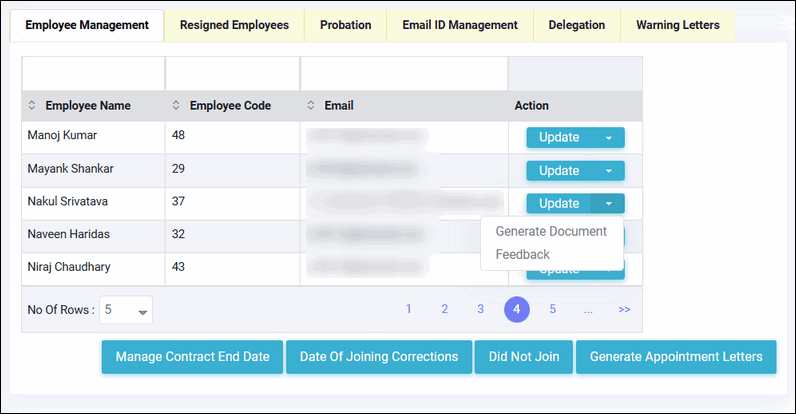Image resolution: width=796 pixels, height=414 pixels.
Task: Jump to page 5 in pagination
Action: coord(552,310)
